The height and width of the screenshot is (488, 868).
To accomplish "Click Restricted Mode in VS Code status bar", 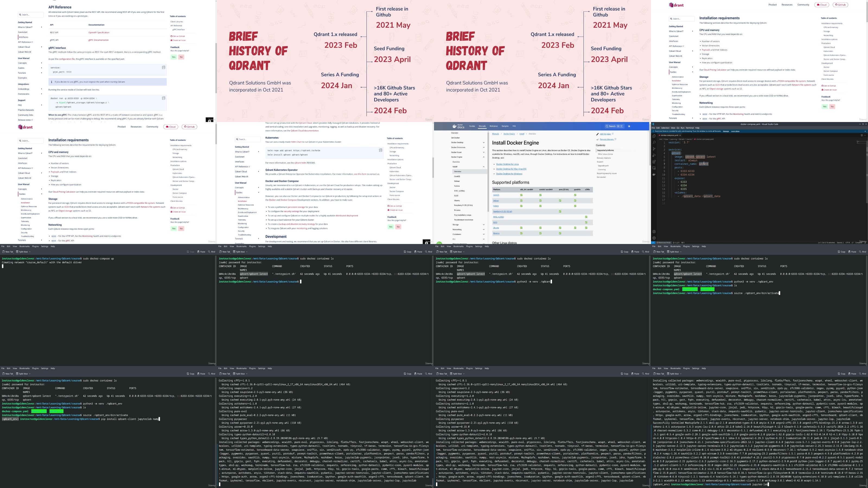I will pos(663,242).
